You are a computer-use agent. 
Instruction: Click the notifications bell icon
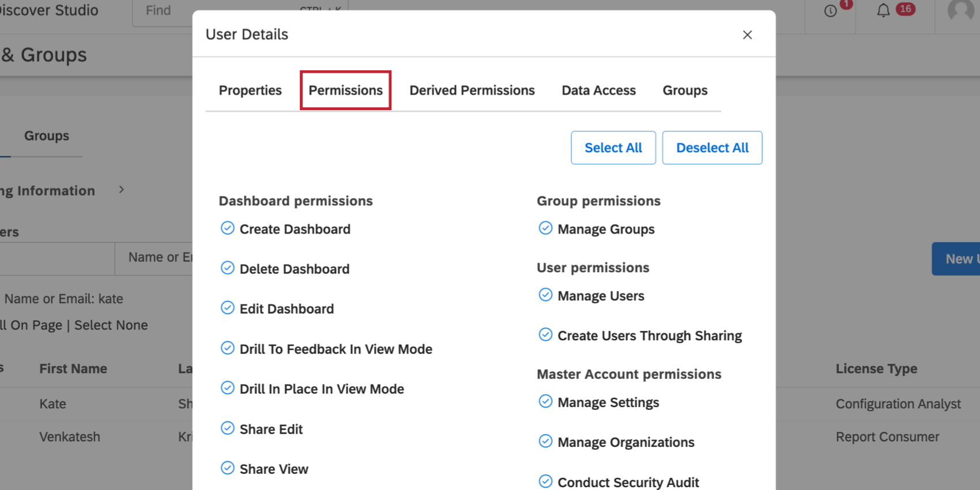tap(883, 10)
